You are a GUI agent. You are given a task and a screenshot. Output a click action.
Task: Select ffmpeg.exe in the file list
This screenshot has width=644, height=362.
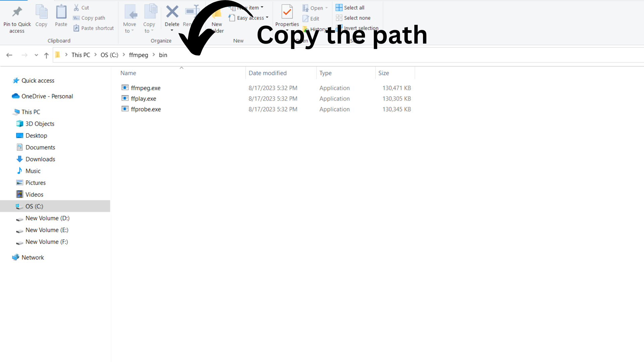point(146,88)
